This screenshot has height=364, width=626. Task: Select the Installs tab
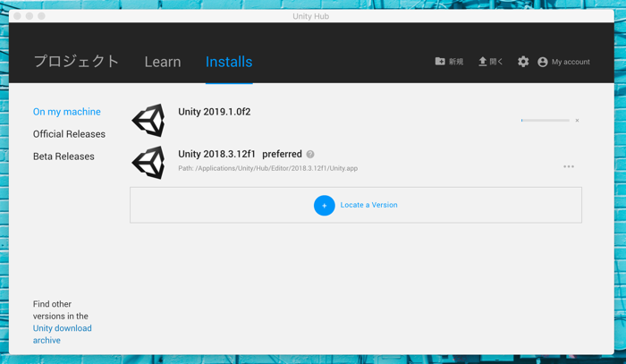click(229, 62)
